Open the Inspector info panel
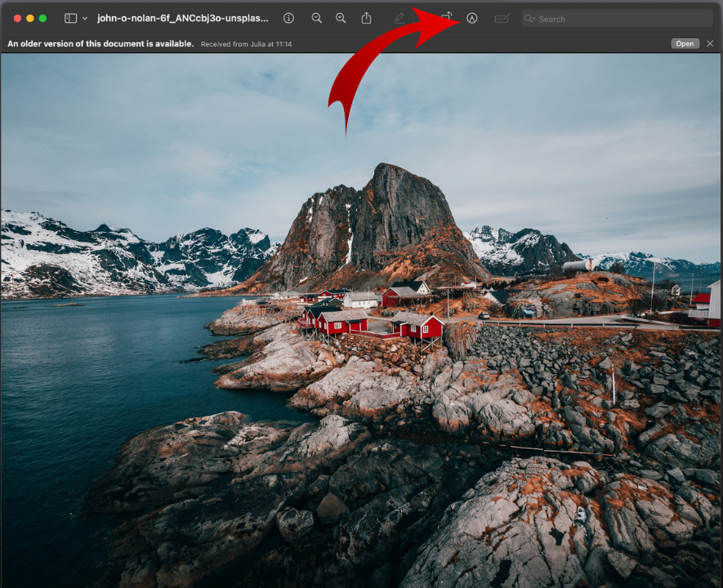Image resolution: width=723 pixels, height=588 pixels. [x=288, y=19]
